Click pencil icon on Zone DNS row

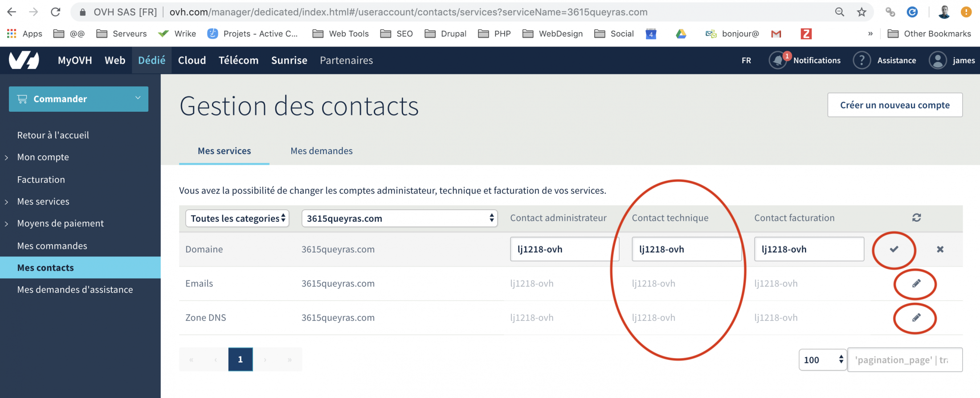(916, 318)
